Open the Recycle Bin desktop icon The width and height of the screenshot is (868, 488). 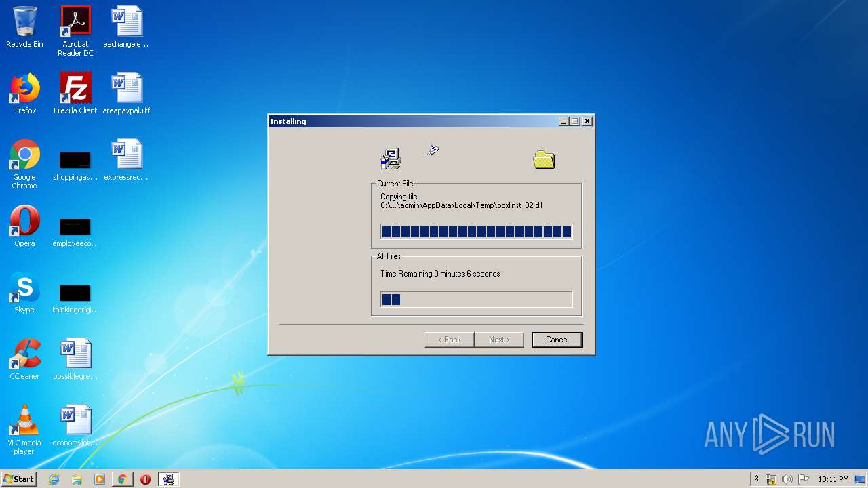pos(24,27)
